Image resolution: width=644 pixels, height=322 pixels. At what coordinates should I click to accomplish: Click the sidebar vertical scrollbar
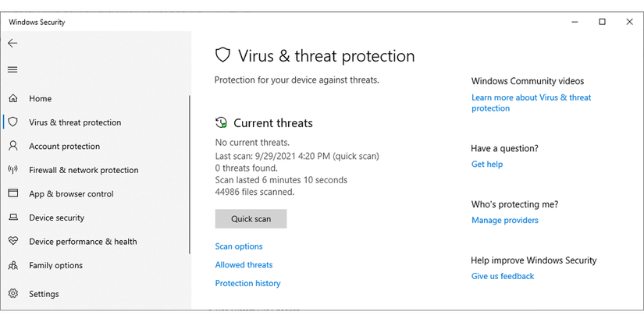click(x=190, y=175)
